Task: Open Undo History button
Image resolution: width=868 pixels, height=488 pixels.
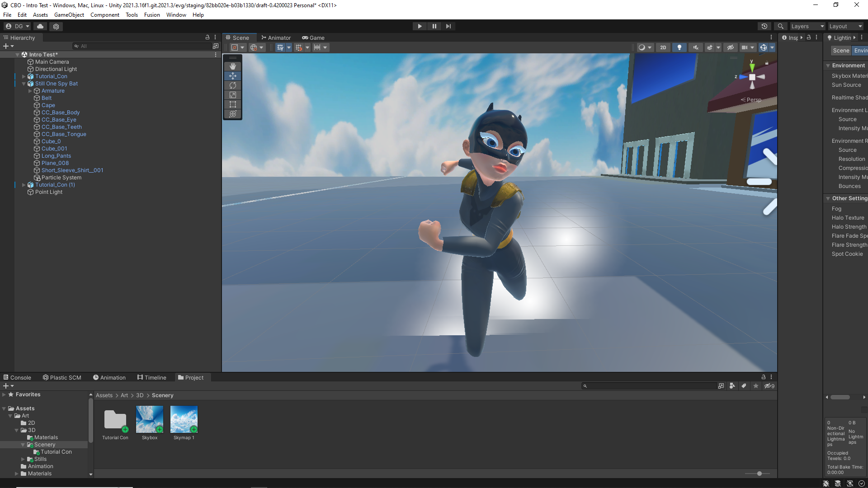Action: coord(764,26)
